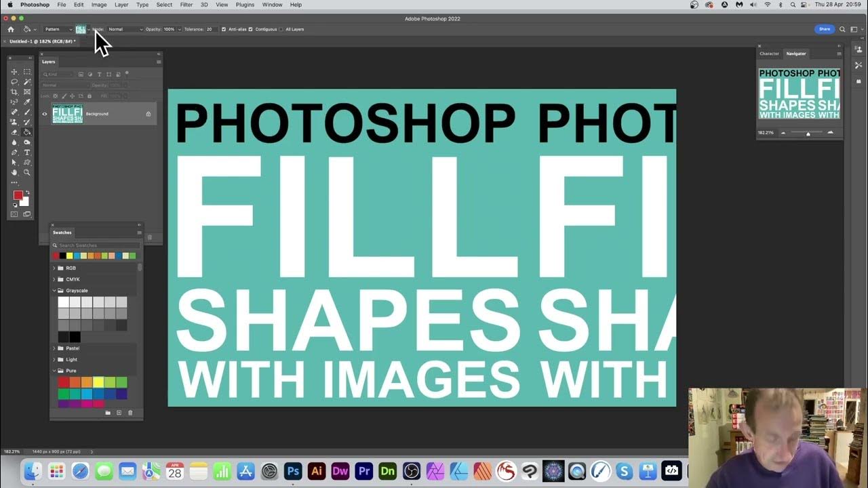This screenshot has width=868, height=488.
Task: Hide the Background layer
Action: [45, 114]
